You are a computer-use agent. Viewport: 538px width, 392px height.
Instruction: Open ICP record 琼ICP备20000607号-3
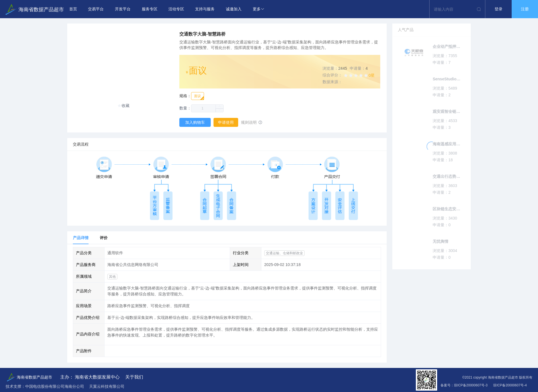(471, 385)
